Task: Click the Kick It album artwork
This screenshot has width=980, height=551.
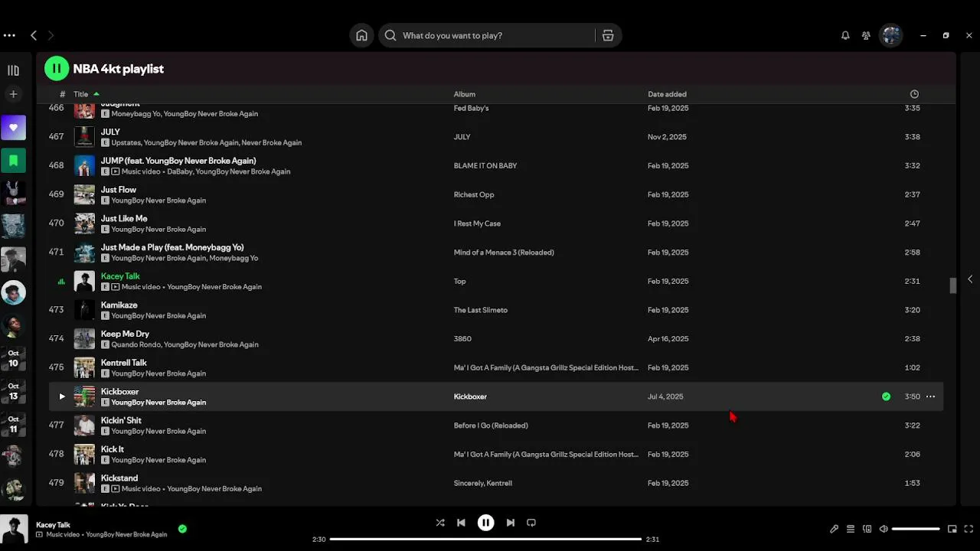Action: [x=84, y=454]
